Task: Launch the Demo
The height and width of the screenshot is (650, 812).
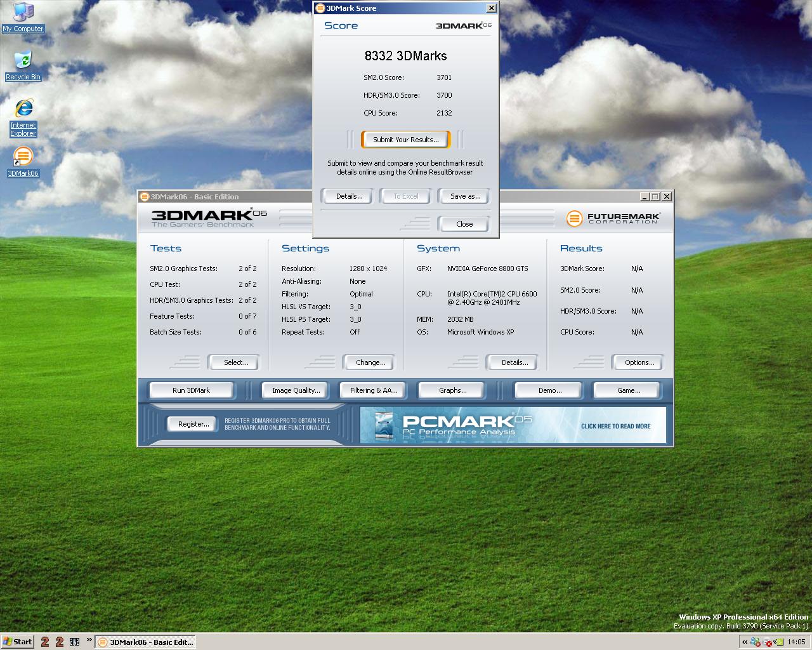Action: coord(549,390)
